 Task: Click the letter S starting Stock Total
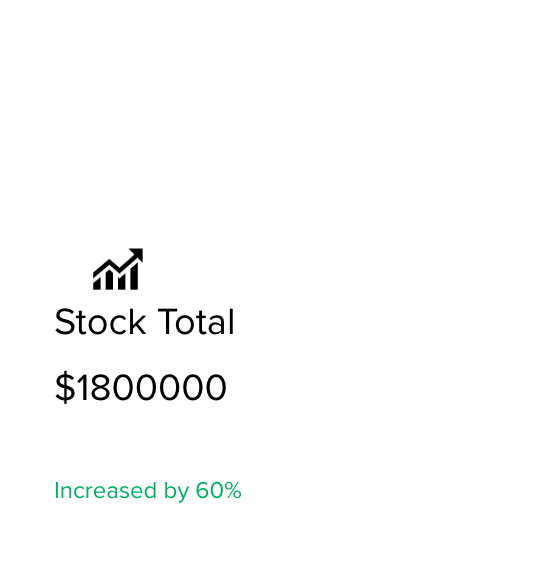click(64, 322)
